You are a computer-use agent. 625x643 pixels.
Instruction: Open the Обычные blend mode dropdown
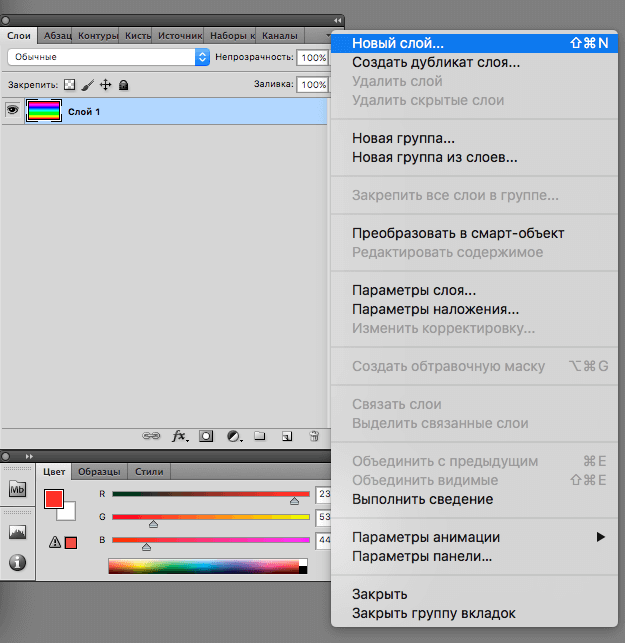click(x=108, y=57)
